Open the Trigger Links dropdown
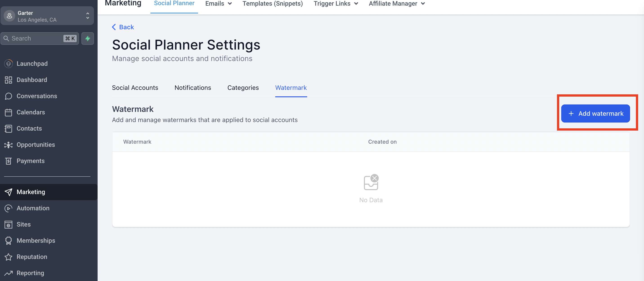This screenshot has width=644, height=281. pos(335,4)
